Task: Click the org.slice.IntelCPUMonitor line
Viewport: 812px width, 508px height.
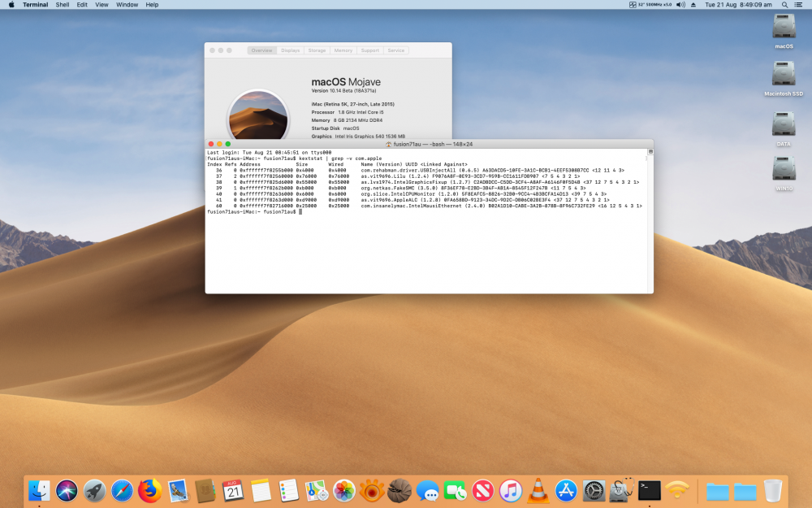Action: pyautogui.click(x=409, y=194)
